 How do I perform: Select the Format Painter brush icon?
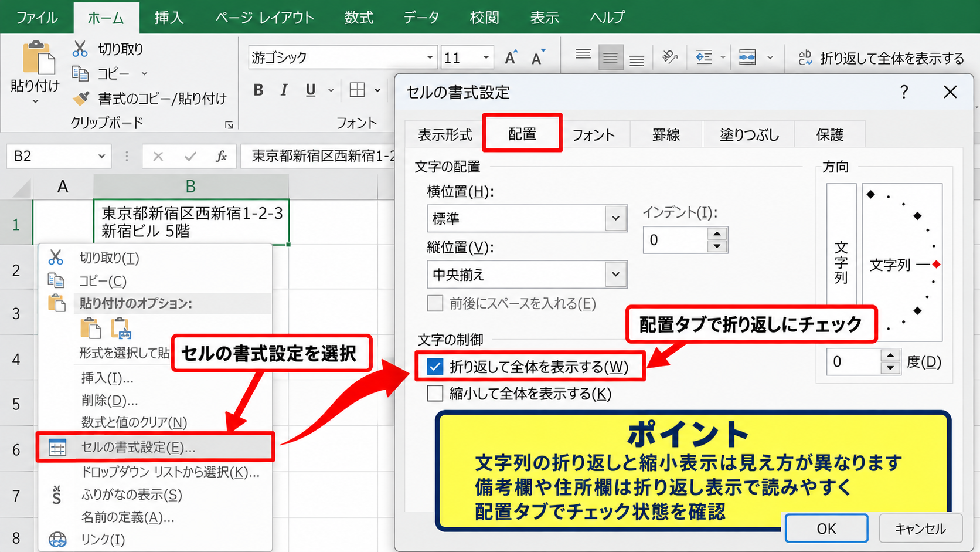[x=81, y=99]
